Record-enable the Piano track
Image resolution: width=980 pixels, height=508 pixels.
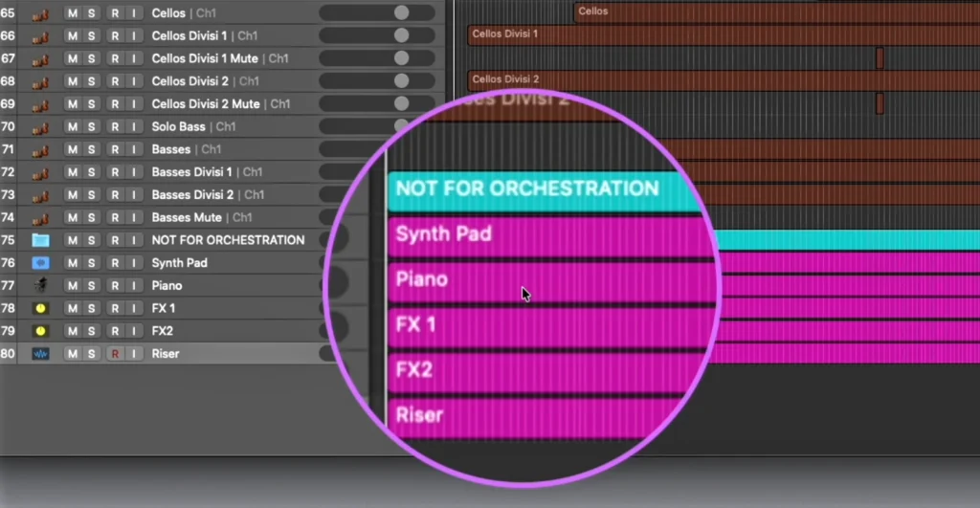[x=115, y=285]
